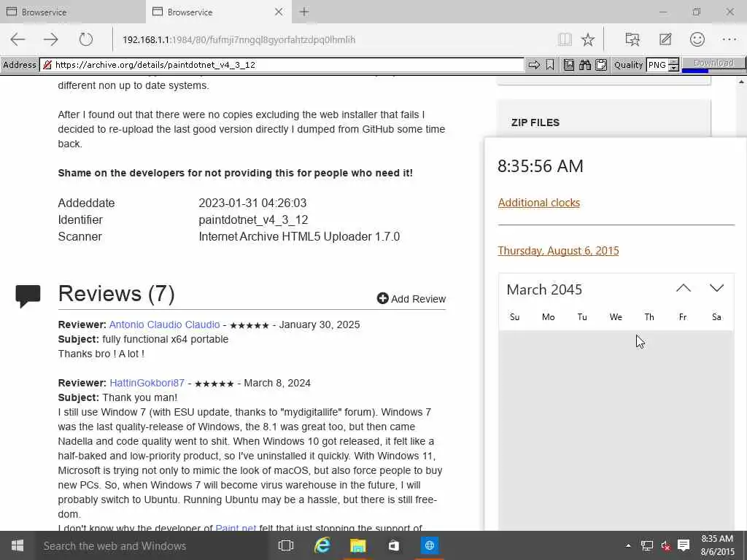
Task: Click the crossed padlock security icon
Action: click(47, 65)
